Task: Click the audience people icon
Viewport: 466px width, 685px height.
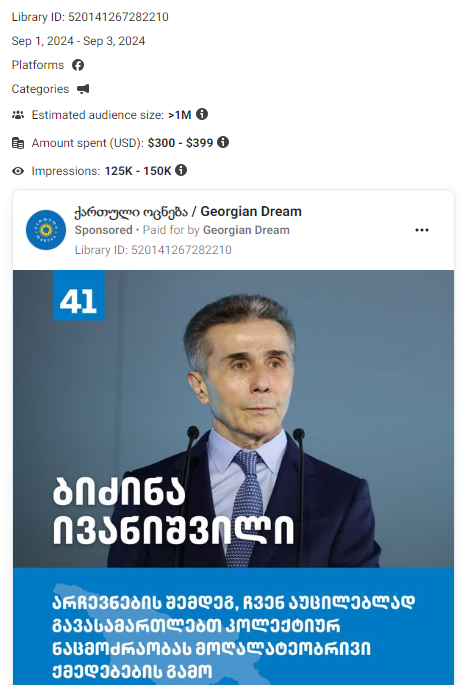Action: (x=18, y=115)
